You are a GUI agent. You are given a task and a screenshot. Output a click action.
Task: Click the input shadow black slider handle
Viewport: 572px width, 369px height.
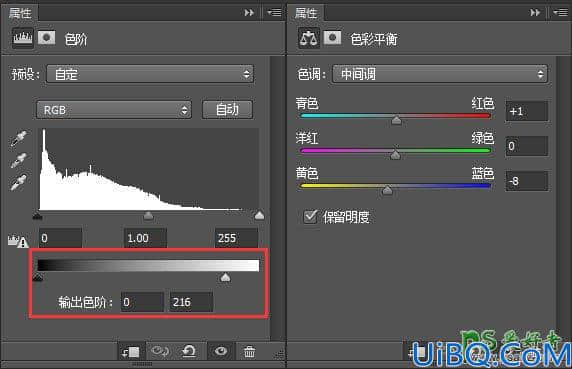(x=37, y=217)
